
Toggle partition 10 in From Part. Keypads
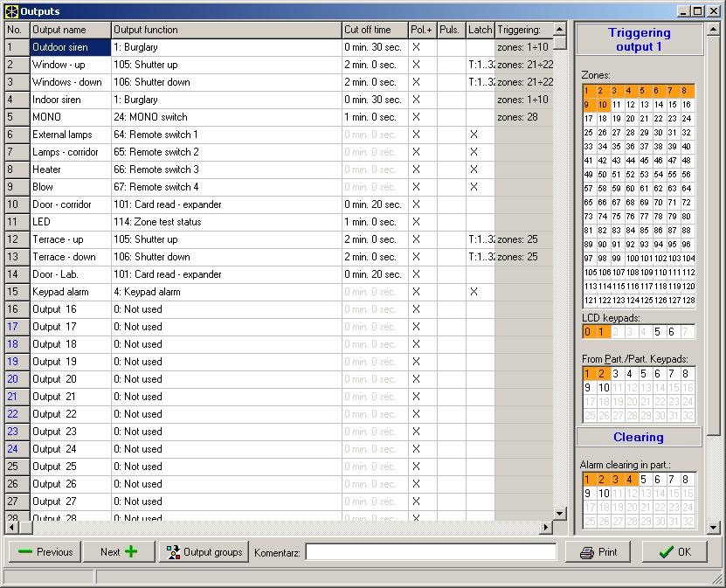click(x=604, y=388)
